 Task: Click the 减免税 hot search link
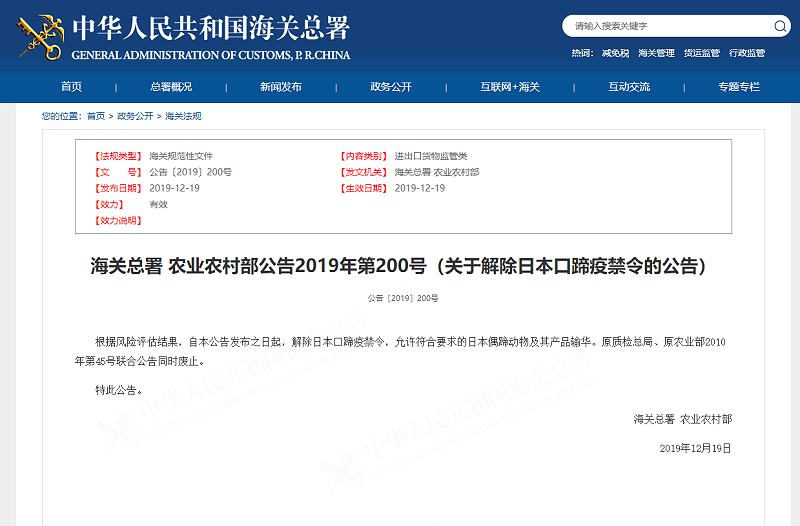(x=615, y=53)
